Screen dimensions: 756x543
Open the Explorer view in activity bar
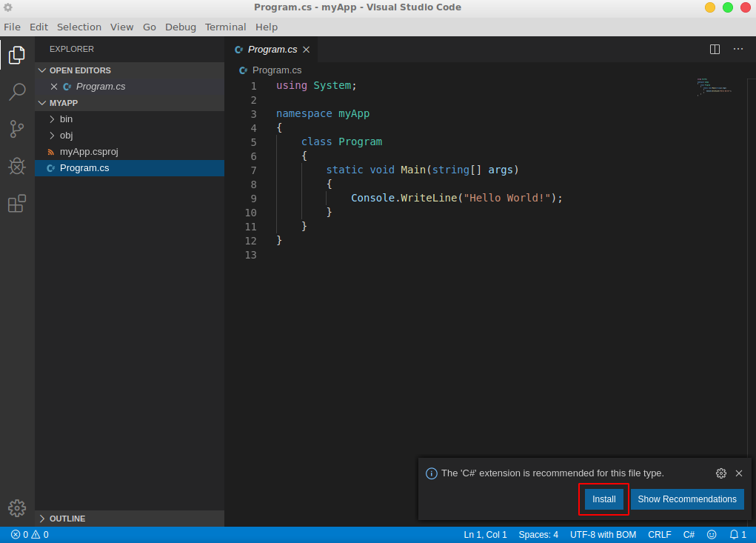click(17, 55)
